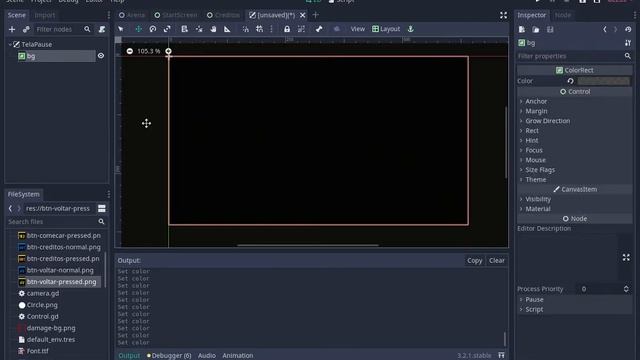Zoom out with the minus icon
This screenshot has height=360, width=640.
click(129, 51)
